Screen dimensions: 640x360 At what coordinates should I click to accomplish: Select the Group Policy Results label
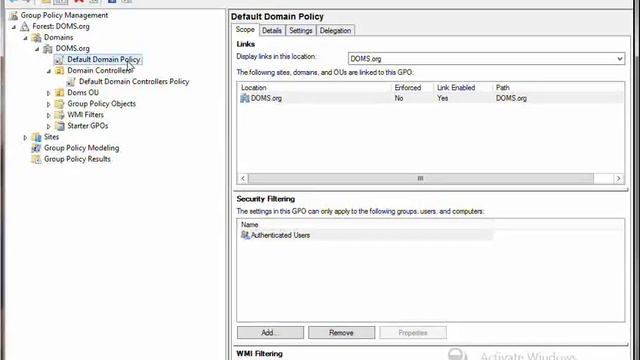tap(77, 159)
